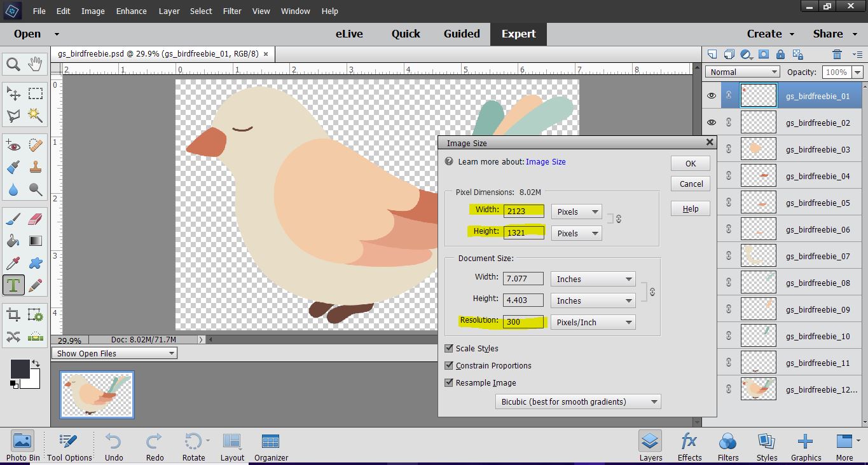Open pixel Width units dropdown
This screenshot has width=868, height=465.
coord(576,212)
